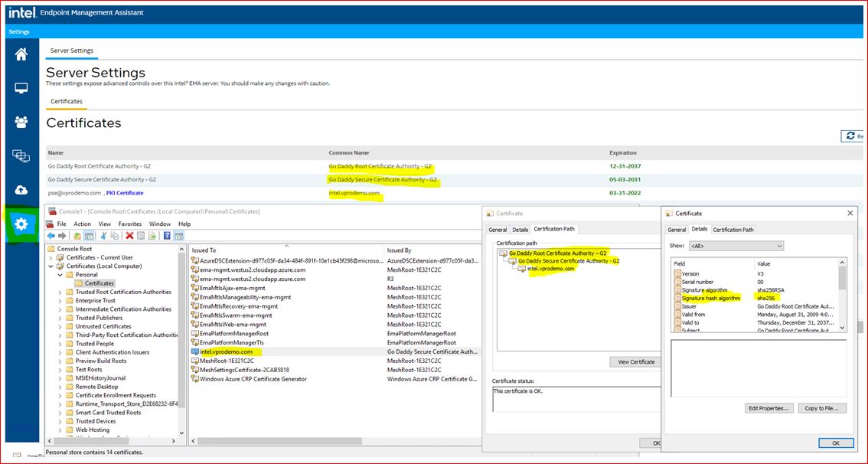Select the network layers icon in the sidebar
Viewport: 868px width, 464px height.
pos(21,157)
